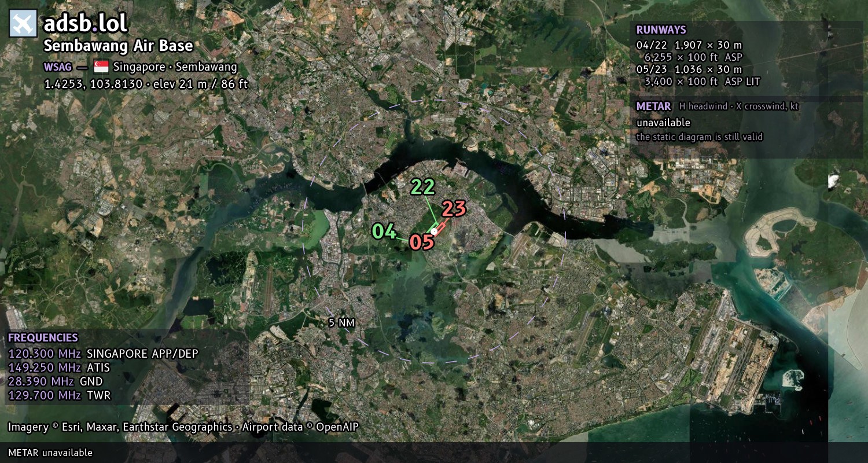
Task: Click the RUNWAYS panel header
Action: (661, 30)
